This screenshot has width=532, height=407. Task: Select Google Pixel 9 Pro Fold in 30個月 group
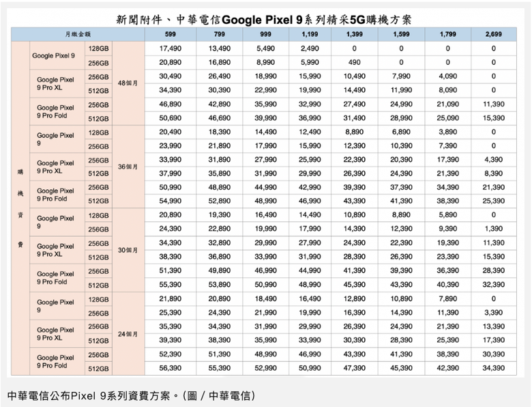click(55, 278)
